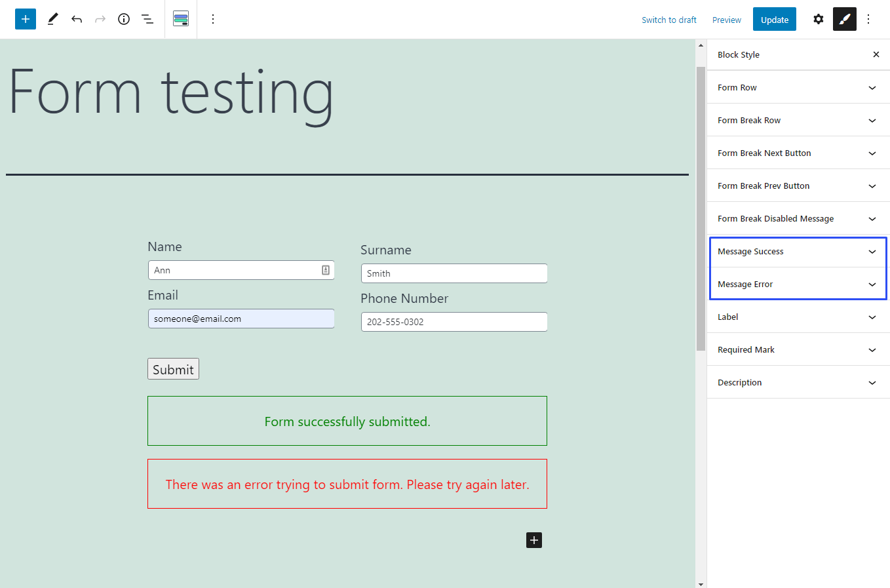Expand the Description style section

coord(872,382)
